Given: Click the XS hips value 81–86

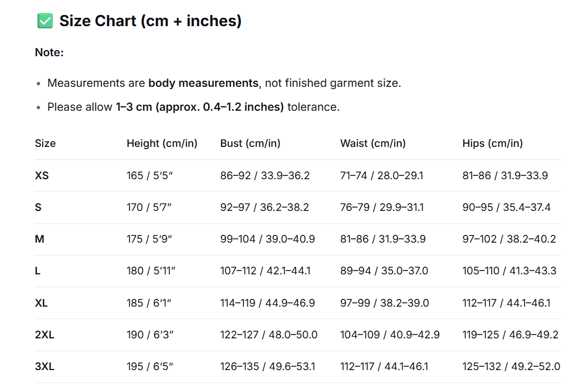Looking at the screenshot, I should click(x=477, y=175).
